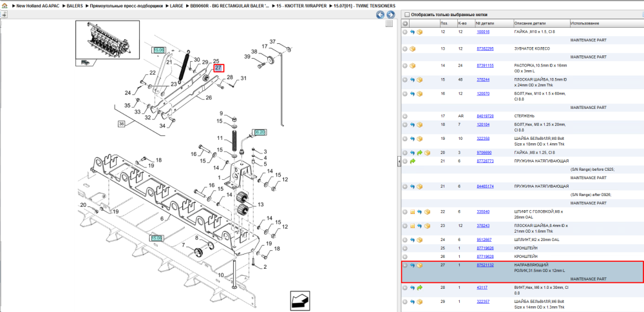Select callout 39 in the diagram
This screenshot has width=644, height=312.
[247, 56]
